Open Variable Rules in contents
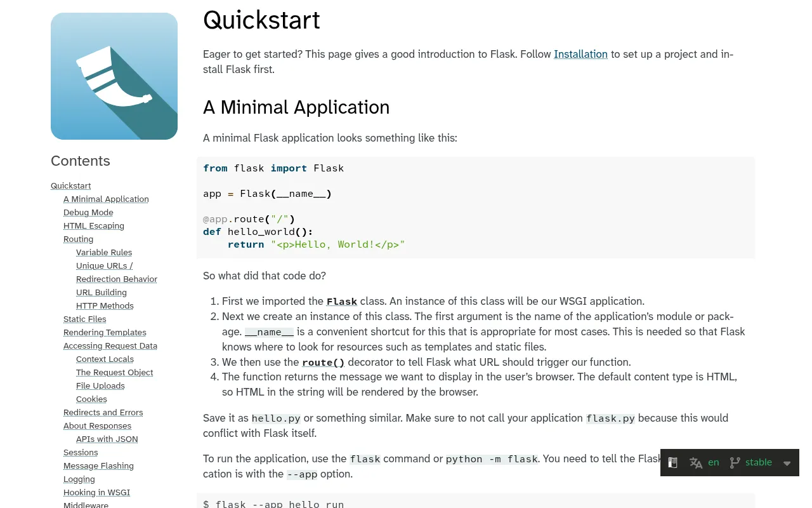 coord(104,252)
